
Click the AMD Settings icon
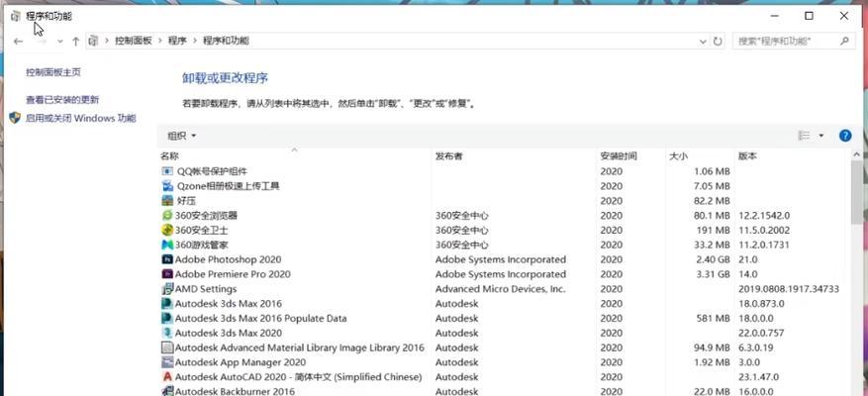pyautogui.click(x=167, y=288)
